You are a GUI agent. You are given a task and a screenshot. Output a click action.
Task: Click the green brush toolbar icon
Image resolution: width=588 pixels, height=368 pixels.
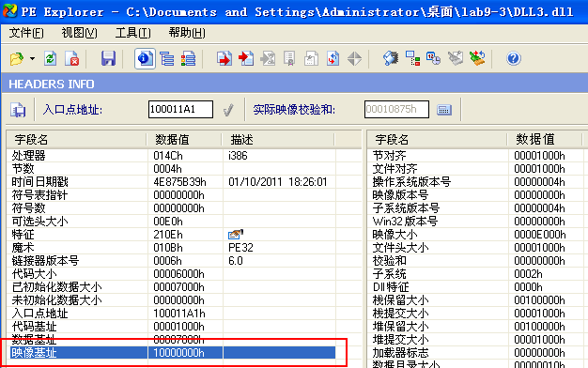coord(477,59)
